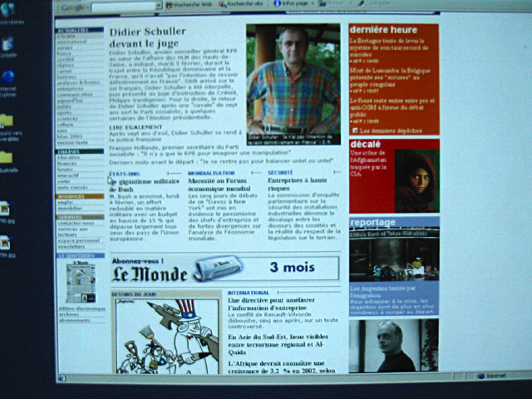The width and height of the screenshot is (532, 399).
Task: Open 'contactez-nous' under Services
Action: click(76, 223)
